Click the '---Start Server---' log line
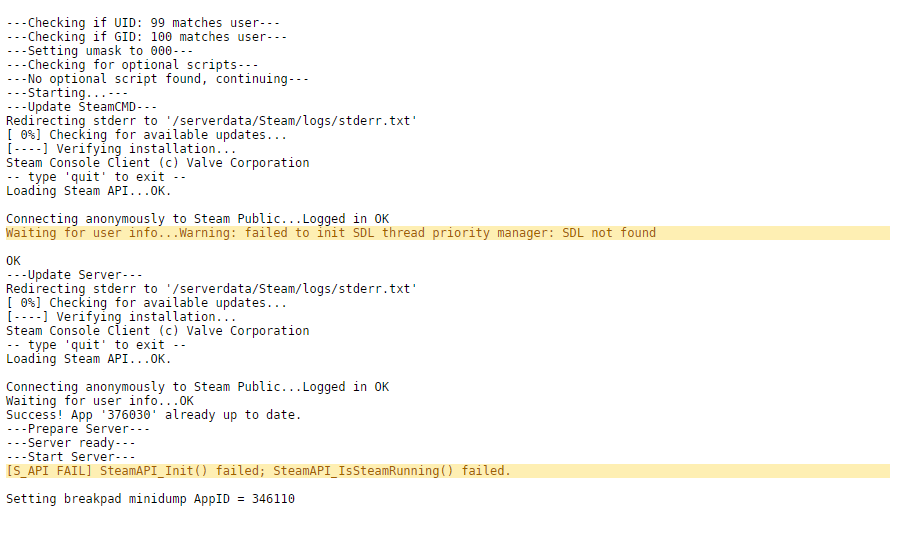Viewport: 898px width, 551px height. point(70,457)
